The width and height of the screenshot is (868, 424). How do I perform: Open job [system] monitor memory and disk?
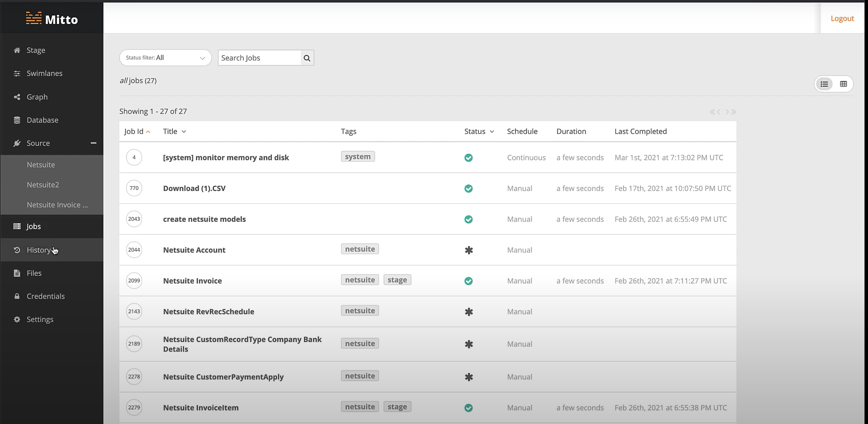point(226,158)
